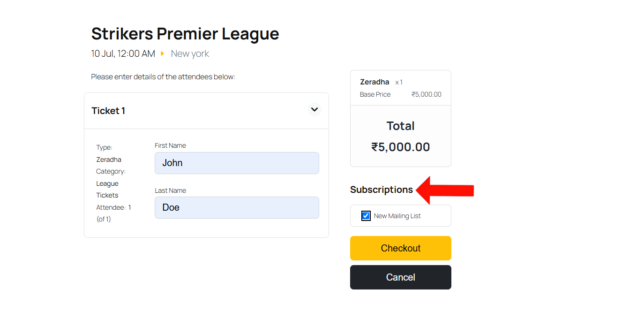Click the League Tickets category text
This screenshot has width=644, height=335.
click(107, 190)
